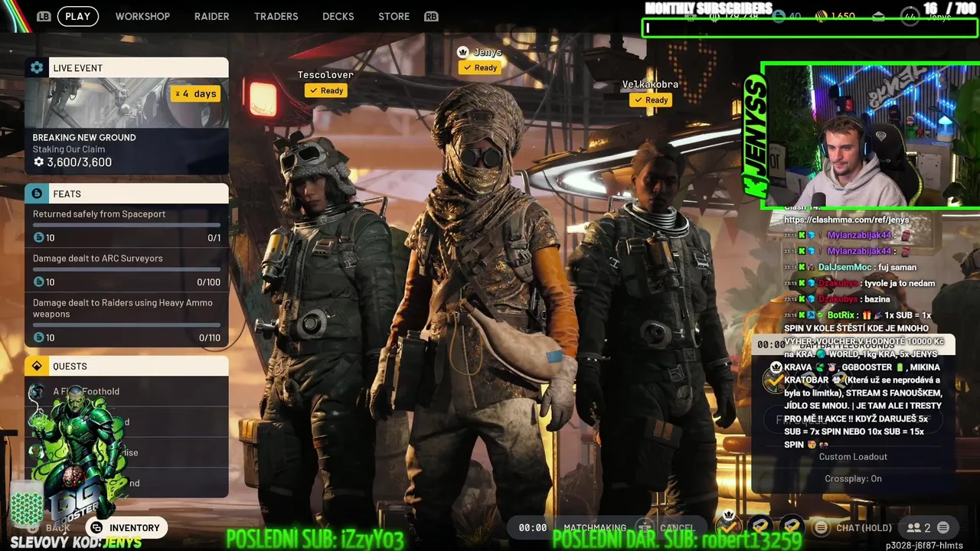980x551 pixels.
Task: Select the Damage dealt to ARC Surveyors feat
Action: coord(126,269)
